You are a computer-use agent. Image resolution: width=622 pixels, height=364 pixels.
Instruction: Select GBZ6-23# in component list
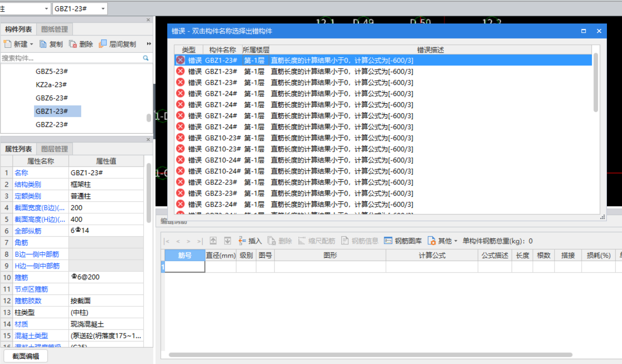[x=52, y=98]
